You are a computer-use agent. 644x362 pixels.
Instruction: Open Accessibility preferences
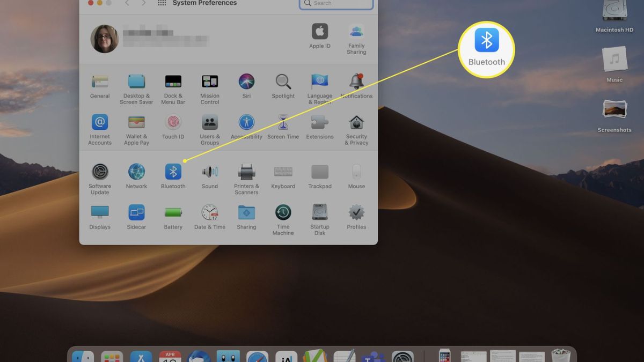pos(246,122)
